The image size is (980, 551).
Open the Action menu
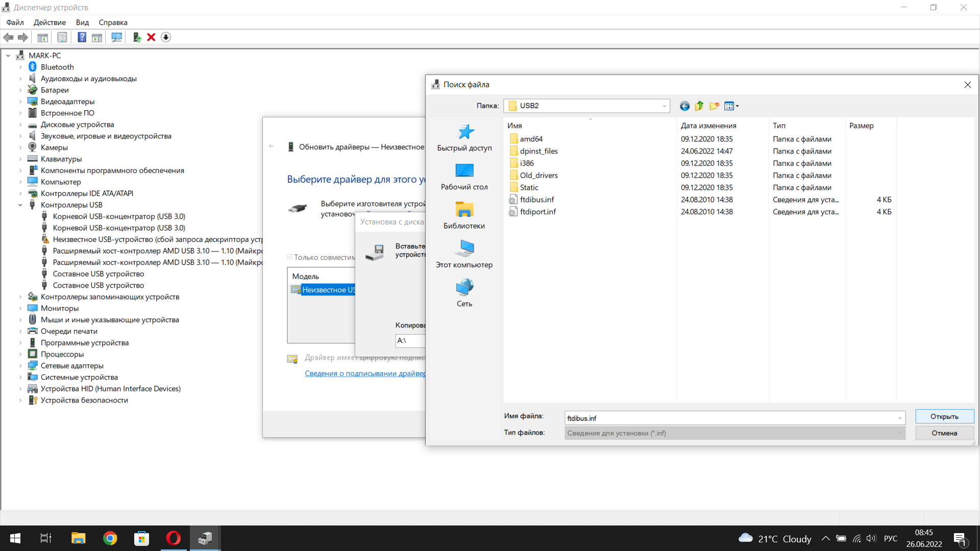pos(50,22)
